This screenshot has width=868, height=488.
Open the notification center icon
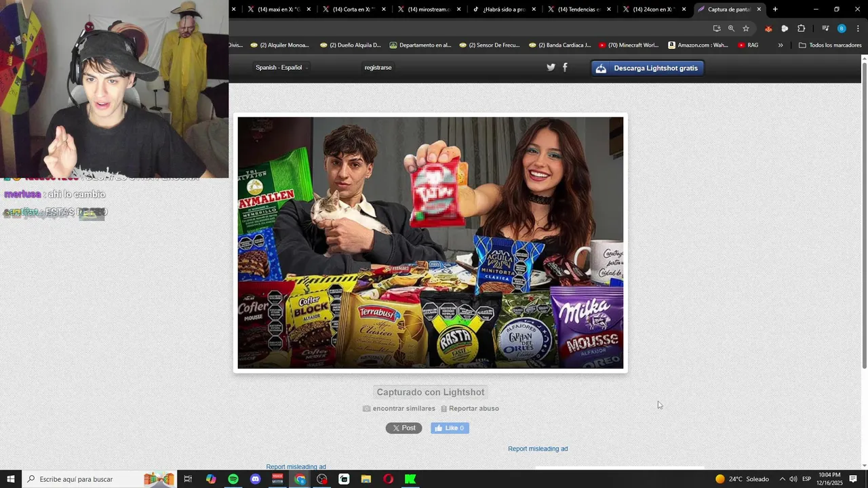tap(853, 479)
